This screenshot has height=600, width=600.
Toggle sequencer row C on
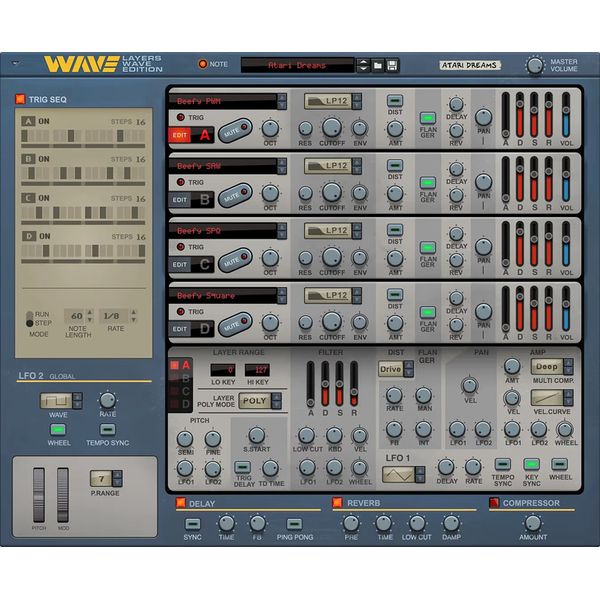[x=28, y=198]
